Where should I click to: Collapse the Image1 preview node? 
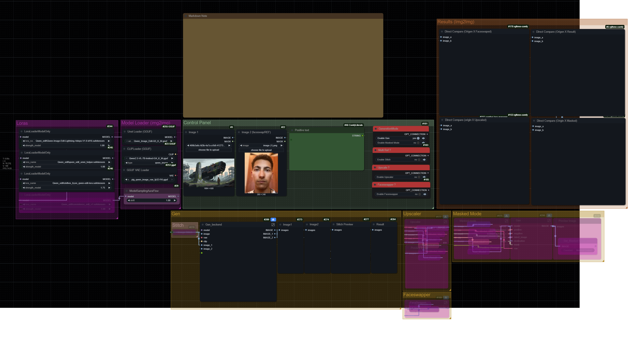pyautogui.click(x=280, y=225)
